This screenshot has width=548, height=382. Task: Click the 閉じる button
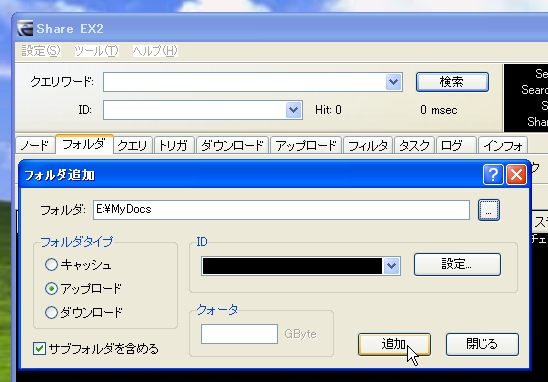482,344
